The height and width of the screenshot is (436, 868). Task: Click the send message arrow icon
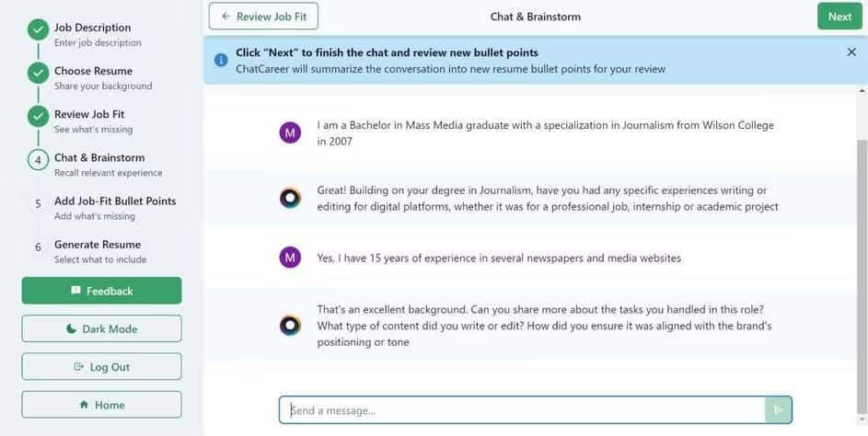778,410
